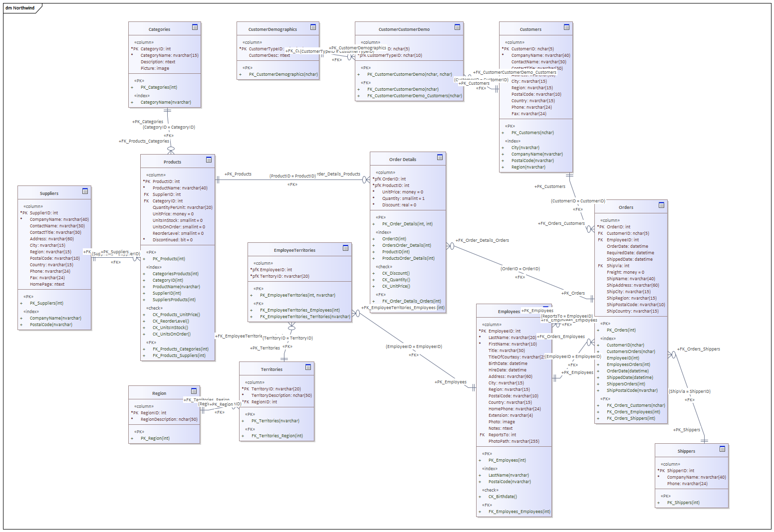Click the table icon on Territories header
This screenshot has width=774, height=532.
[308, 367]
